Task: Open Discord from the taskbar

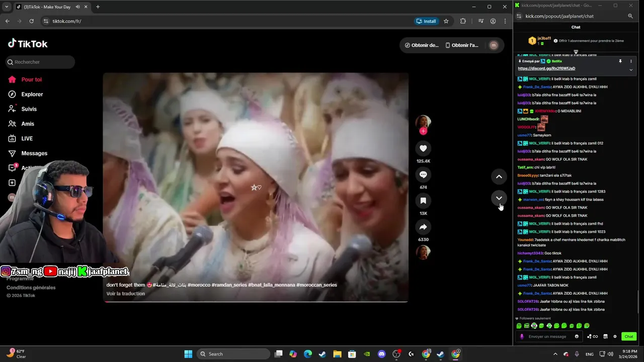Action: [381, 354]
